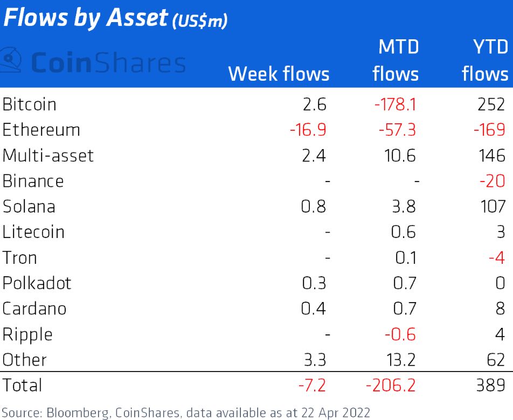Select the Polkadot row label
513x420 pixels.
(x=37, y=283)
